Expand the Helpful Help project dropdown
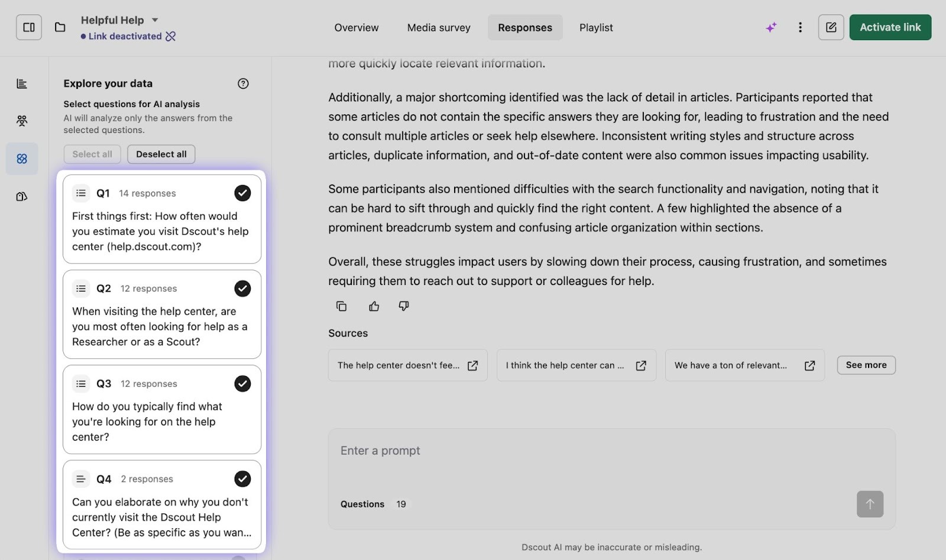The image size is (946, 560). click(x=155, y=20)
